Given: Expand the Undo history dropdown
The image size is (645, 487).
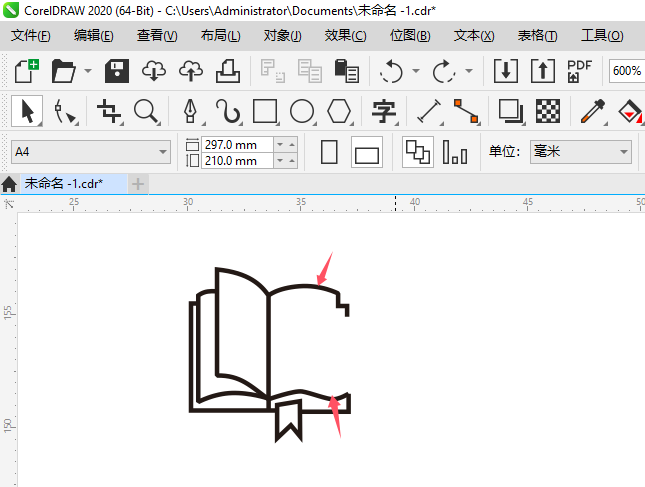Looking at the screenshot, I should (x=415, y=71).
